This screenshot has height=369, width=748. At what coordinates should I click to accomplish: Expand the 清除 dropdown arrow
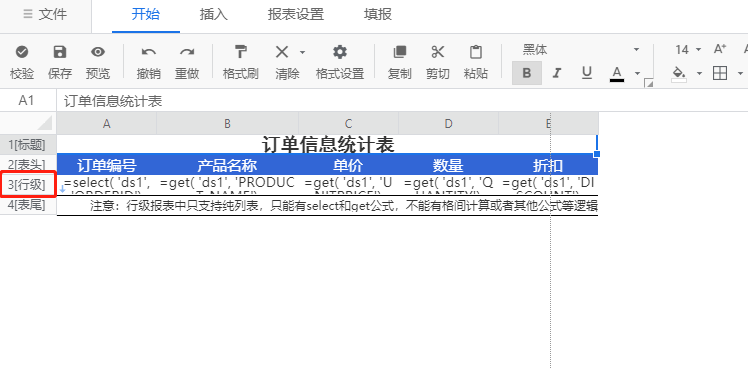[302, 52]
